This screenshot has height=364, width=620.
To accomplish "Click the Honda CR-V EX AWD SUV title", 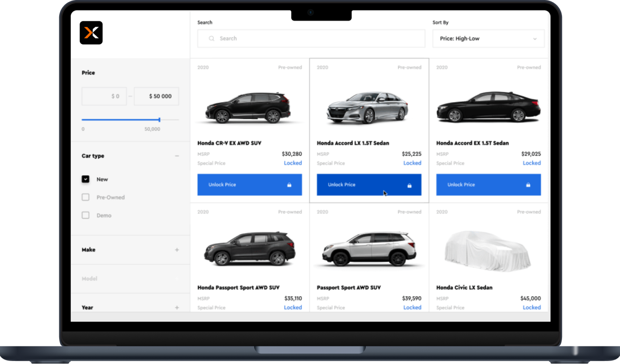I will [229, 143].
